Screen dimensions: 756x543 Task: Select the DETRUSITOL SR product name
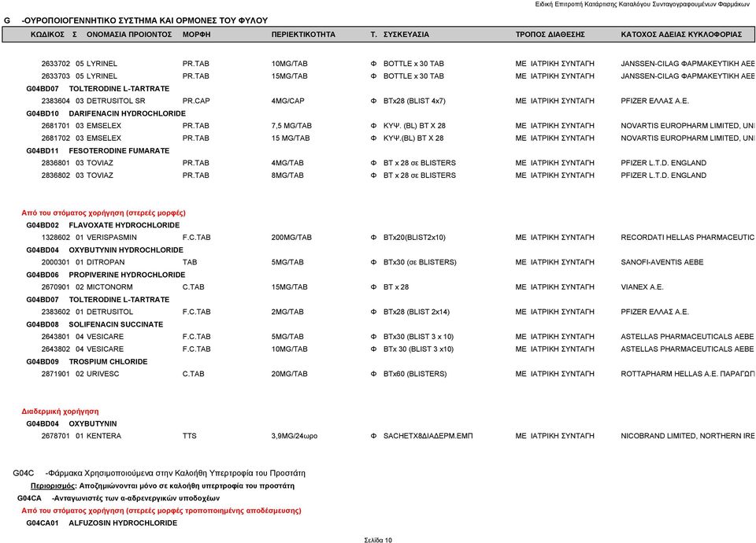pos(116,102)
